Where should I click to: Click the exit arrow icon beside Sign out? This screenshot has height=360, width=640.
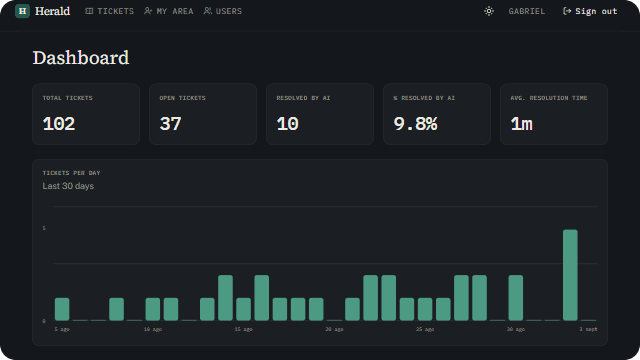pos(567,11)
